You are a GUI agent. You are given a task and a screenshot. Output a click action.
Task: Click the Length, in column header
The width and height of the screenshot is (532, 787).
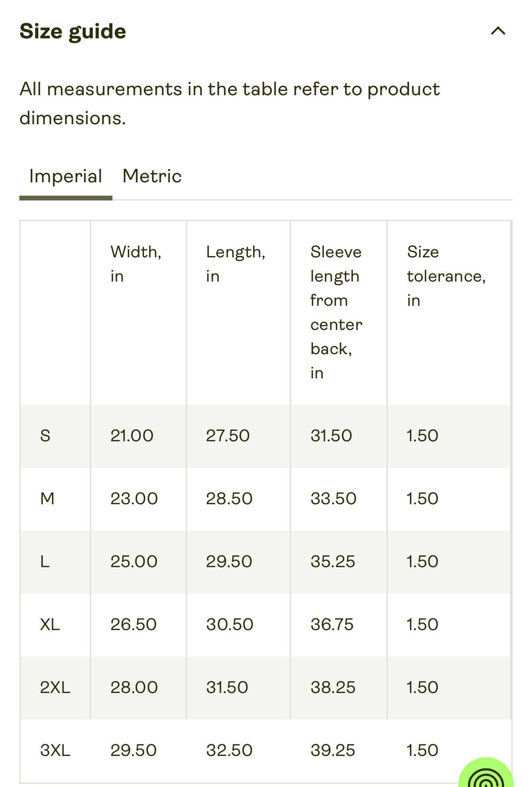pyautogui.click(x=236, y=264)
